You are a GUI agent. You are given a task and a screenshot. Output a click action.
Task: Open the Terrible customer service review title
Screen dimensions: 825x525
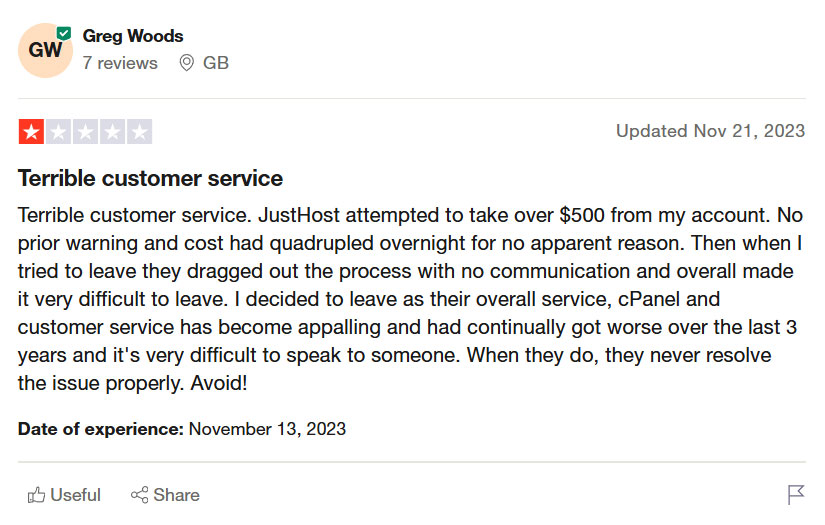pyautogui.click(x=150, y=178)
